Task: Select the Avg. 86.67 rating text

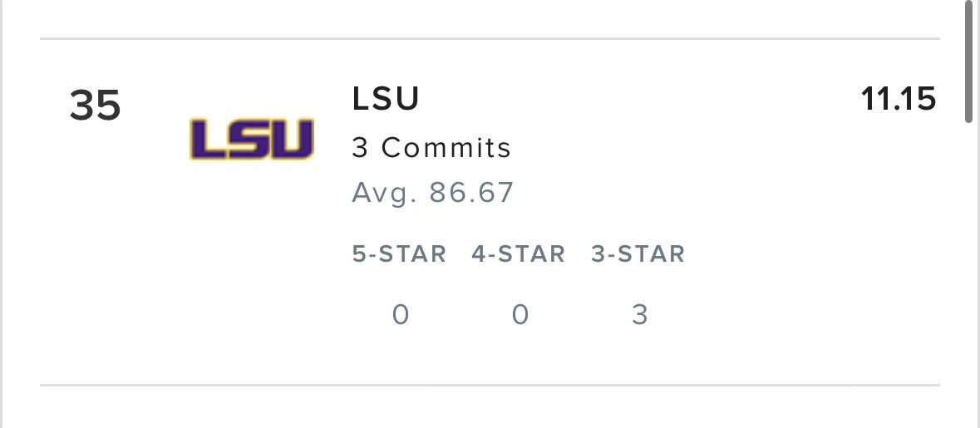Action: click(x=432, y=193)
